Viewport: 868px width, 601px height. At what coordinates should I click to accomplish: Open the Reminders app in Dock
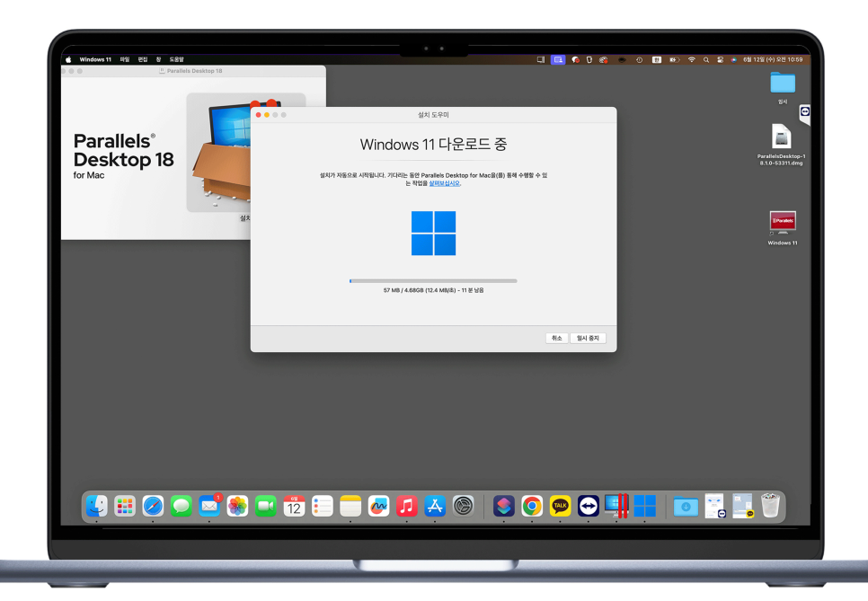point(323,506)
